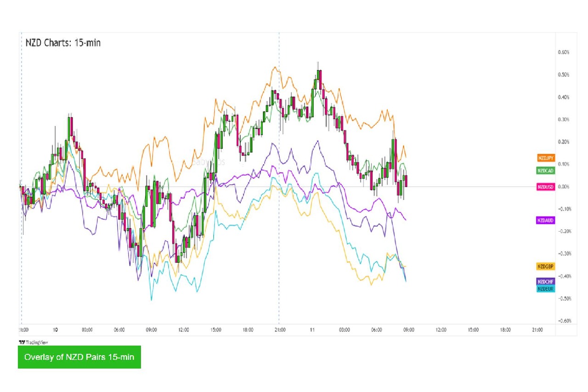Viewport: 588px width, 392px height.
Task: Click the 0.30% tick on the percent axis
Action: pyautogui.click(x=563, y=119)
